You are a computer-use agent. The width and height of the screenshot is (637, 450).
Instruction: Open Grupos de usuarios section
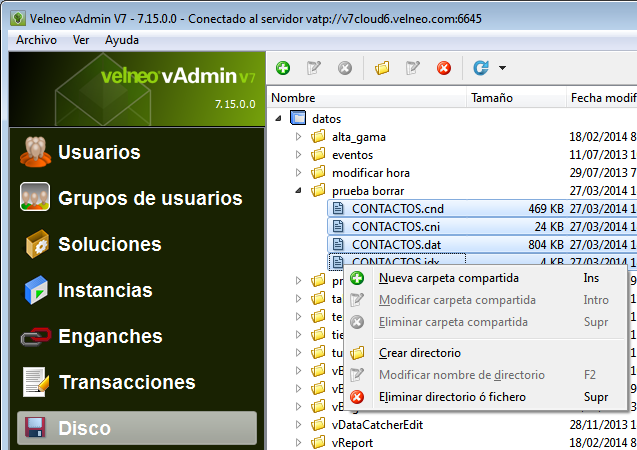137,198
